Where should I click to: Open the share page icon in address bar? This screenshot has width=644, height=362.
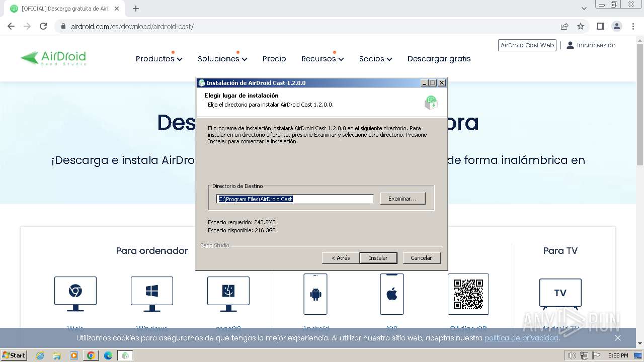[565, 26]
